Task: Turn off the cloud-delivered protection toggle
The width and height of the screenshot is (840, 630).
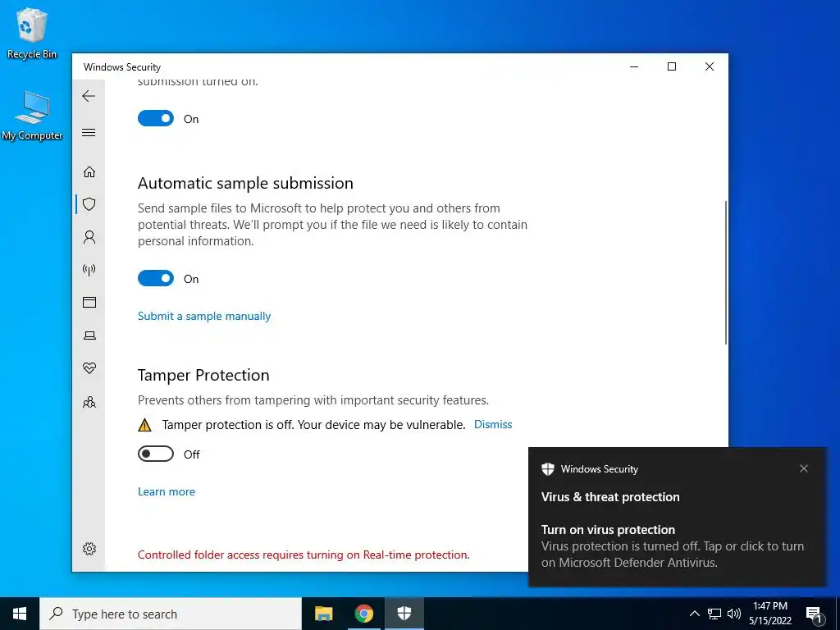Action: pyautogui.click(x=156, y=118)
